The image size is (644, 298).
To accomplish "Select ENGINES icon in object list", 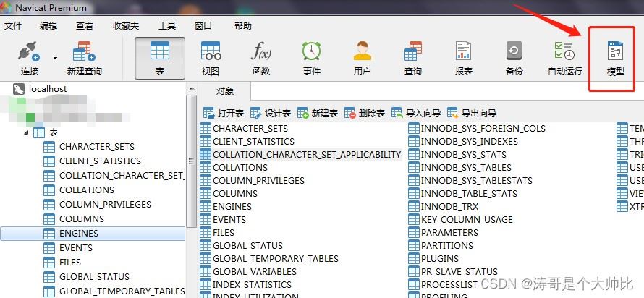I will (x=206, y=206).
